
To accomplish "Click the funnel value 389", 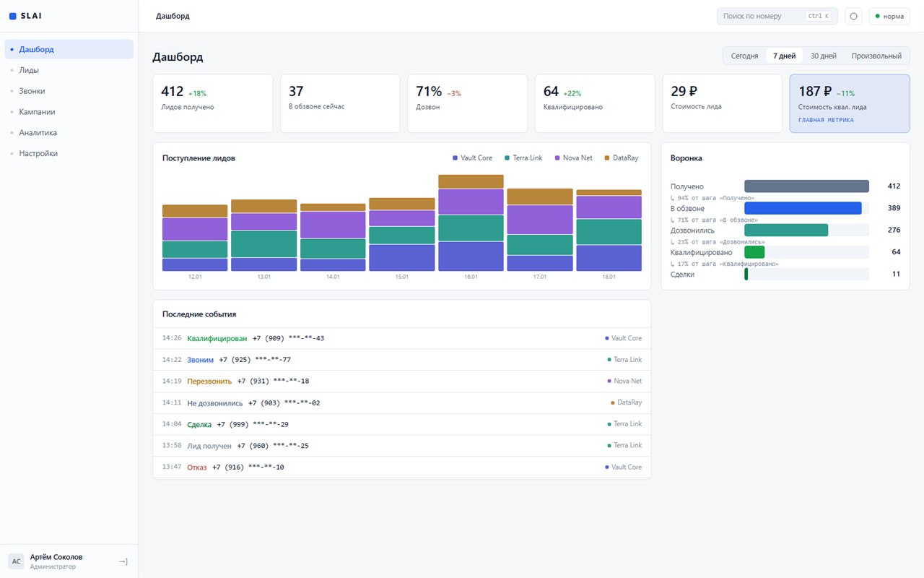I will click(894, 208).
